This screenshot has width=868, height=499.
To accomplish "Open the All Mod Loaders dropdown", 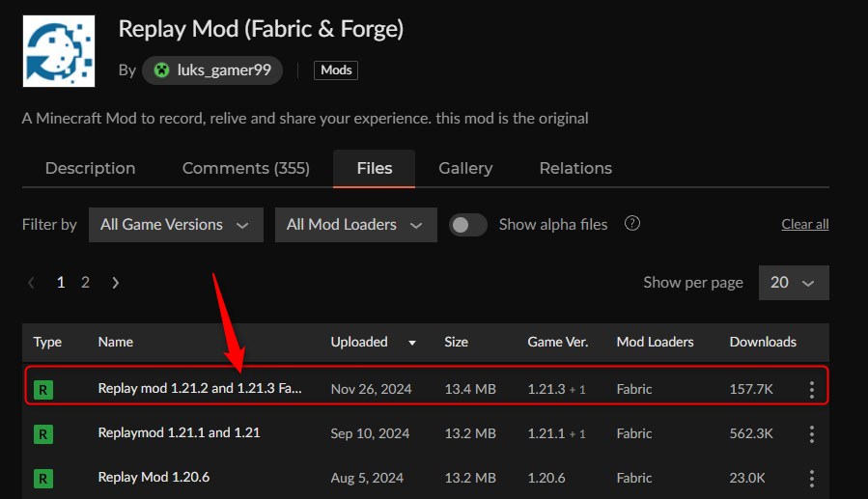I will pos(355,225).
